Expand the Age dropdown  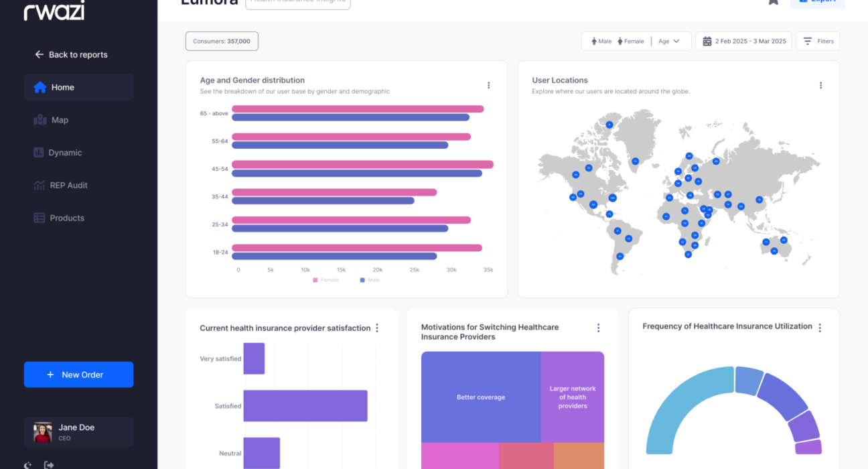669,42
